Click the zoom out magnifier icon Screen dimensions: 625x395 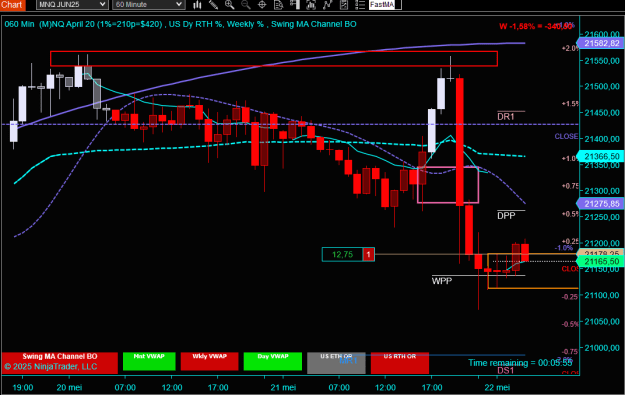click(x=246, y=4)
